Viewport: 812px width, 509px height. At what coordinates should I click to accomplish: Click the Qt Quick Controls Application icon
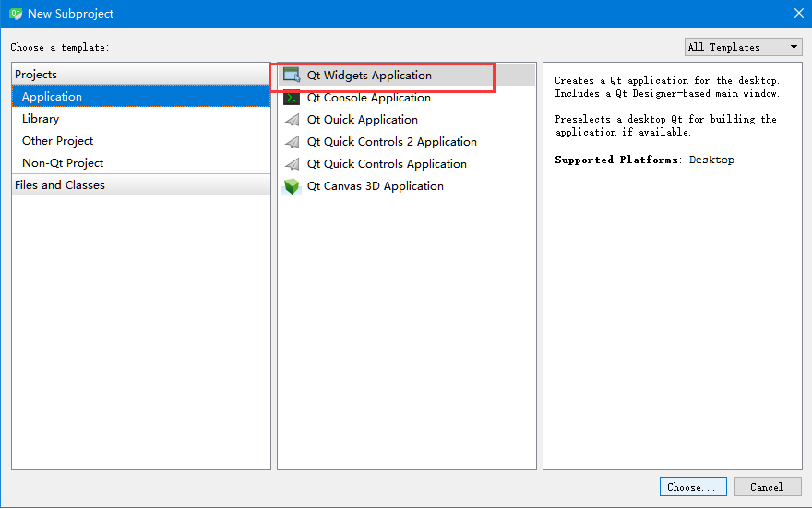pyautogui.click(x=292, y=164)
